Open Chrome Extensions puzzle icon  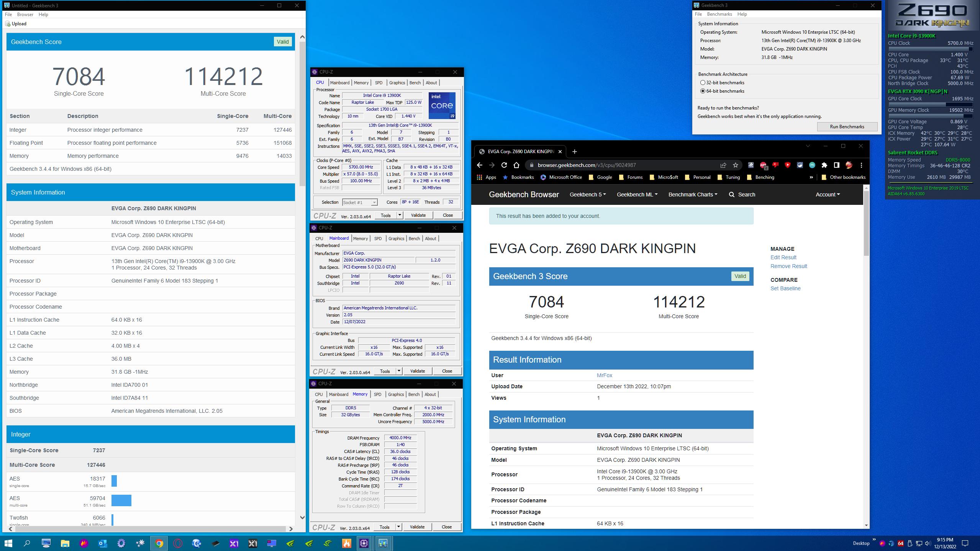click(x=824, y=165)
